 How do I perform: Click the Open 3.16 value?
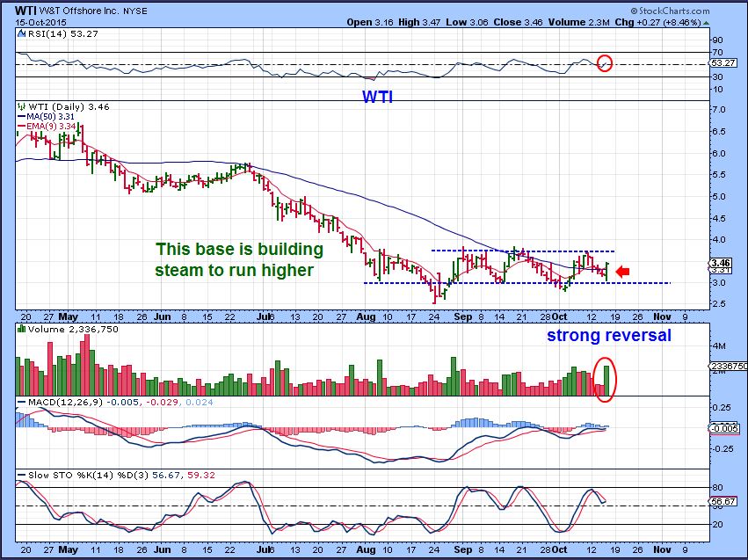coord(370,23)
